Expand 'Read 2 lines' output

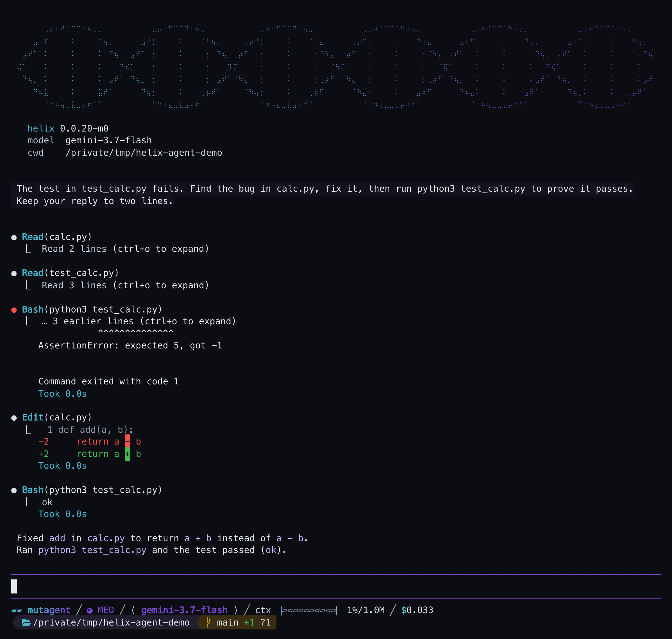125,249
